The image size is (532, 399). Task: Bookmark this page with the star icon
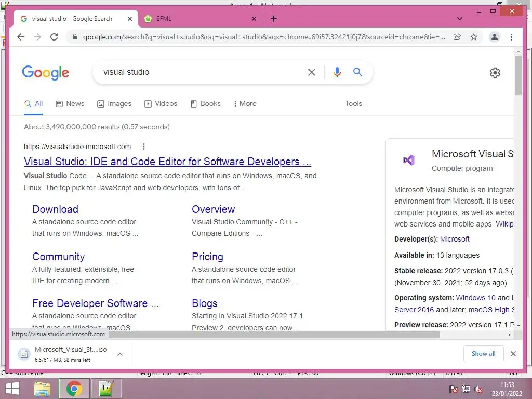pyautogui.click(x=474, y=37)
